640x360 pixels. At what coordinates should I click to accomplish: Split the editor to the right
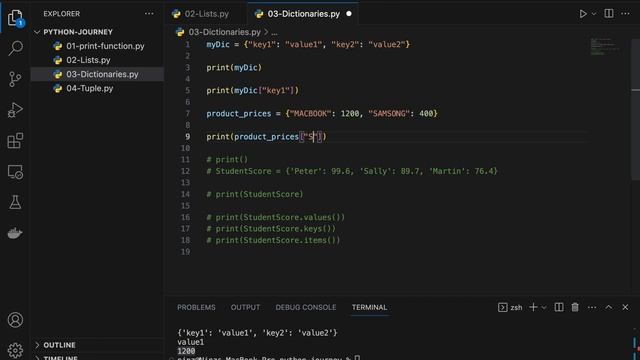coord(609,13)
